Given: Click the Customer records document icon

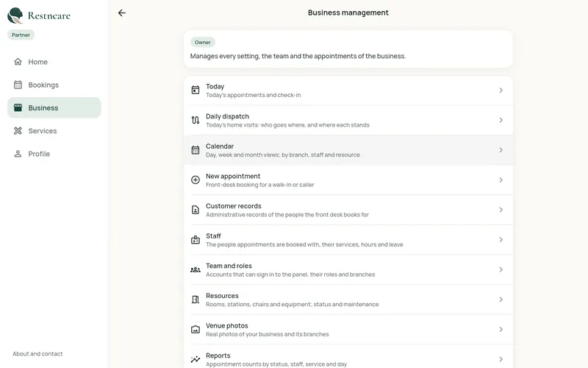Looking at the screenshot, I should click(x=196, y=210).
